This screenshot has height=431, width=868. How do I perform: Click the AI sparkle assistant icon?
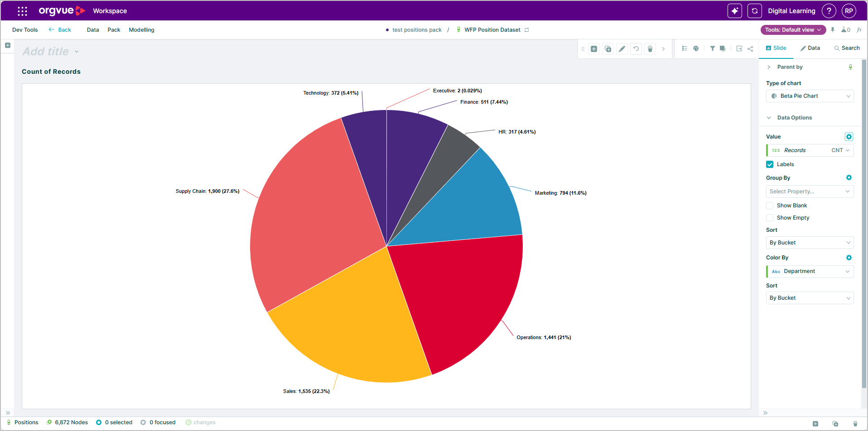735,11
